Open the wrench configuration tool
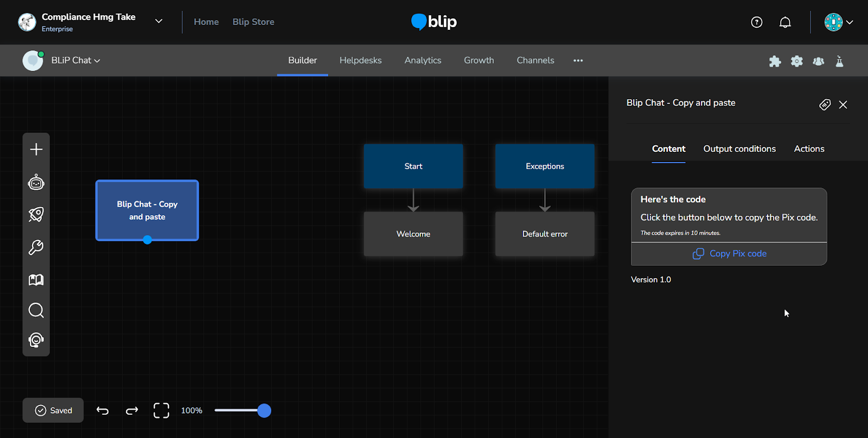The height and width of the screenshot is (438, 868). pos(36,247)
